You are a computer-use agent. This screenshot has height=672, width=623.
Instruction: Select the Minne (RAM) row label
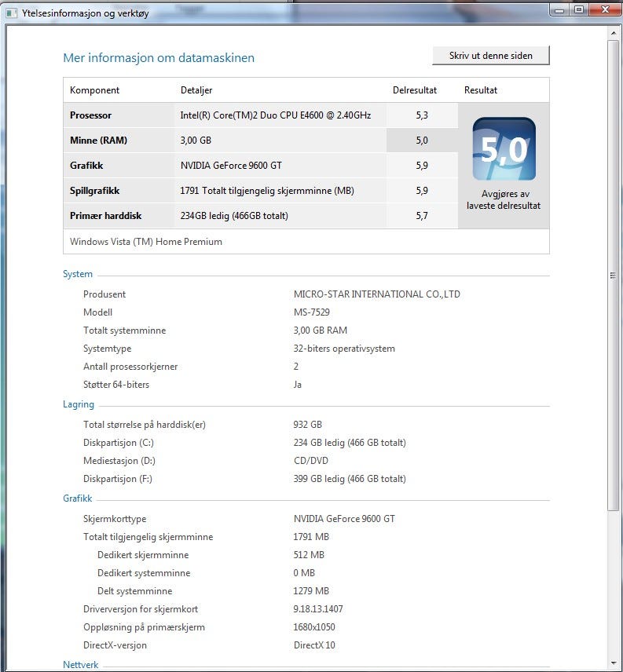(98, 141)
